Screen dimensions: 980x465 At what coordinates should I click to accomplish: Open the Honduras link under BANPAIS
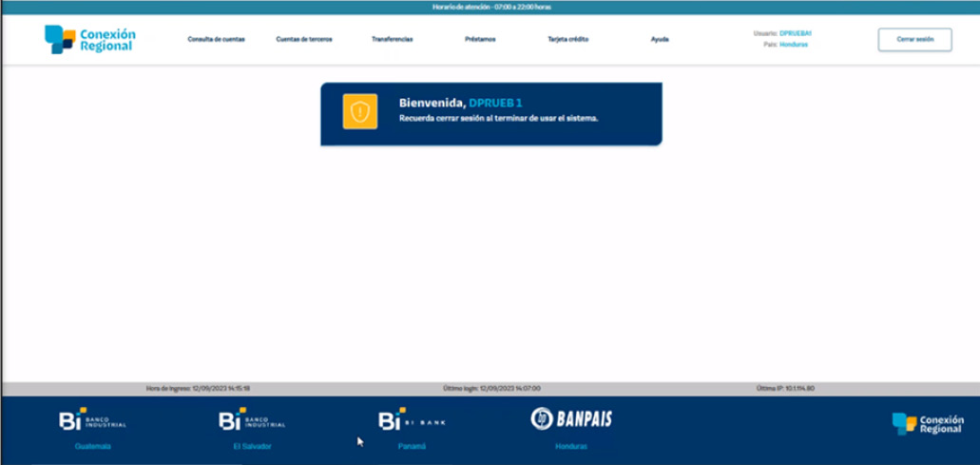[571, 446]
